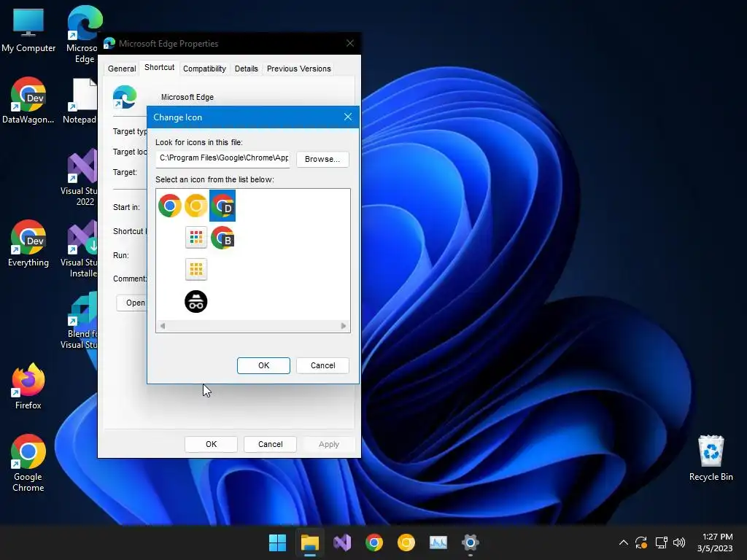Viewport: 747px width, 560px height.
Task: Click Cancel in Microsoft Edge Properties window
Action: [x=270, y=444]
